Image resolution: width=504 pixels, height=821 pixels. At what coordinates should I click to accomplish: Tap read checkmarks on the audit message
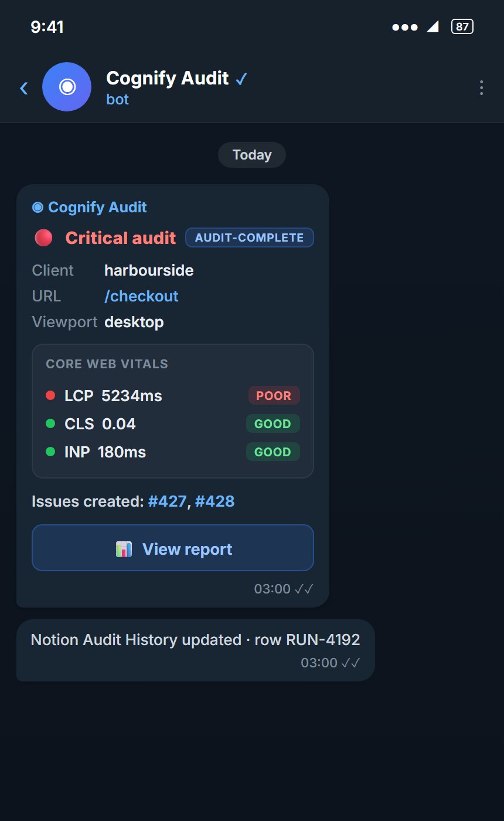304,589
